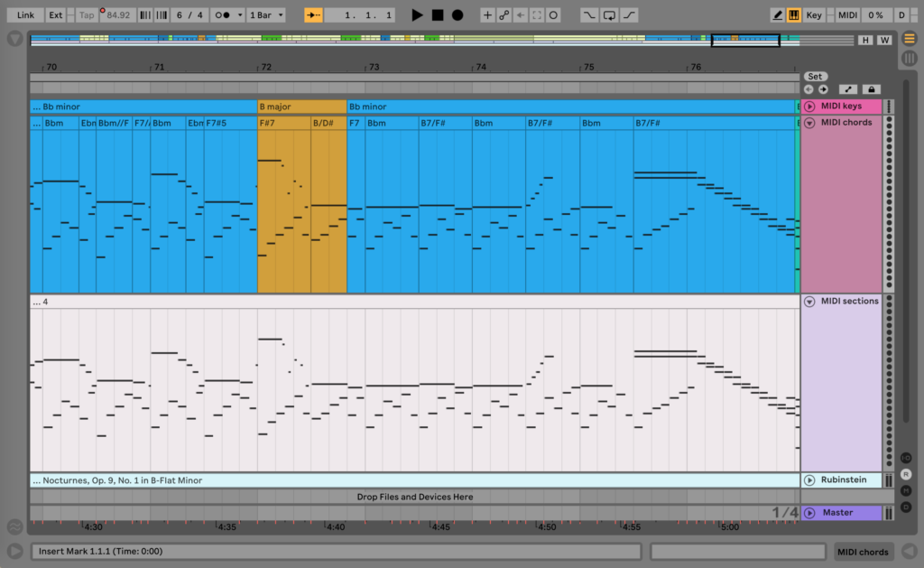Toggle the lock envelopes padlock button
Image resolution: width=924 pixels, height=568 pixels.
pyautogui.click(x=872, y=89)
